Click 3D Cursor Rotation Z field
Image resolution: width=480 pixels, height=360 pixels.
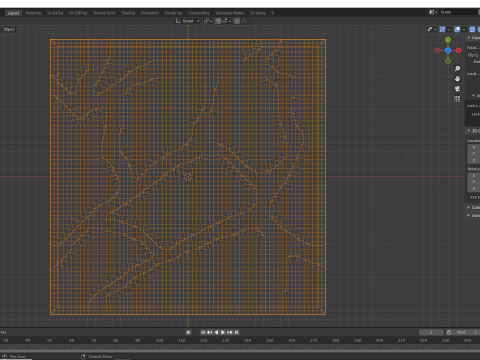coord(474,189)
